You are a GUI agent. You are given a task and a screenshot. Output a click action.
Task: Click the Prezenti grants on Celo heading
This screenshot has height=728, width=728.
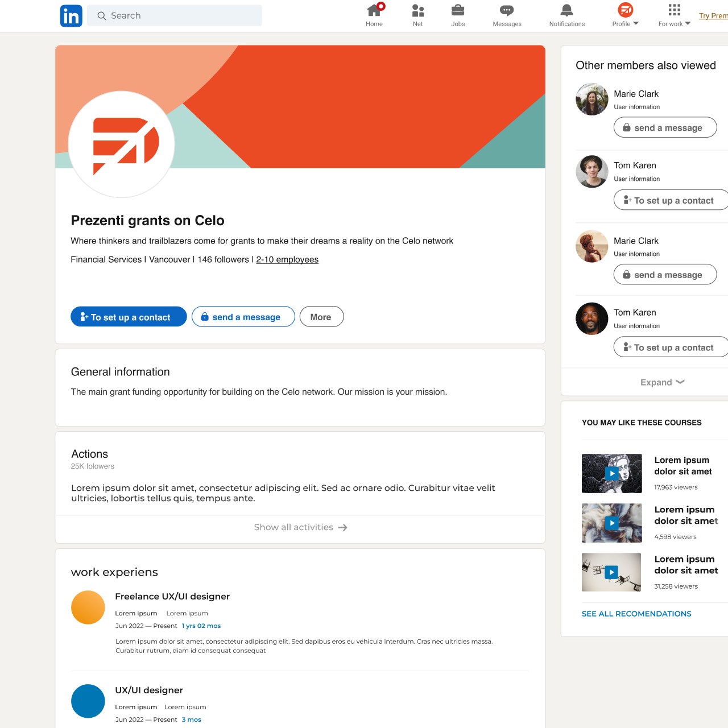tap(147, 220)
